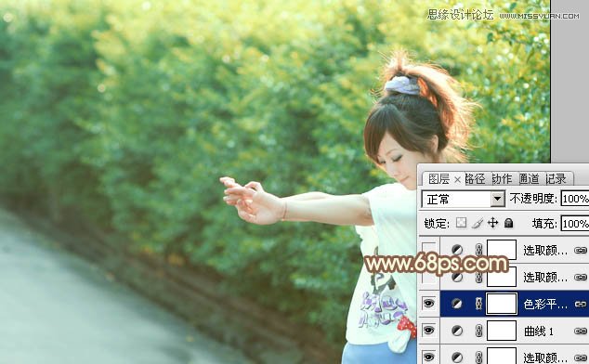The image size is (589, 364).
Task: Click mask chain link of 曲线 1 layer
Action: 479,331
